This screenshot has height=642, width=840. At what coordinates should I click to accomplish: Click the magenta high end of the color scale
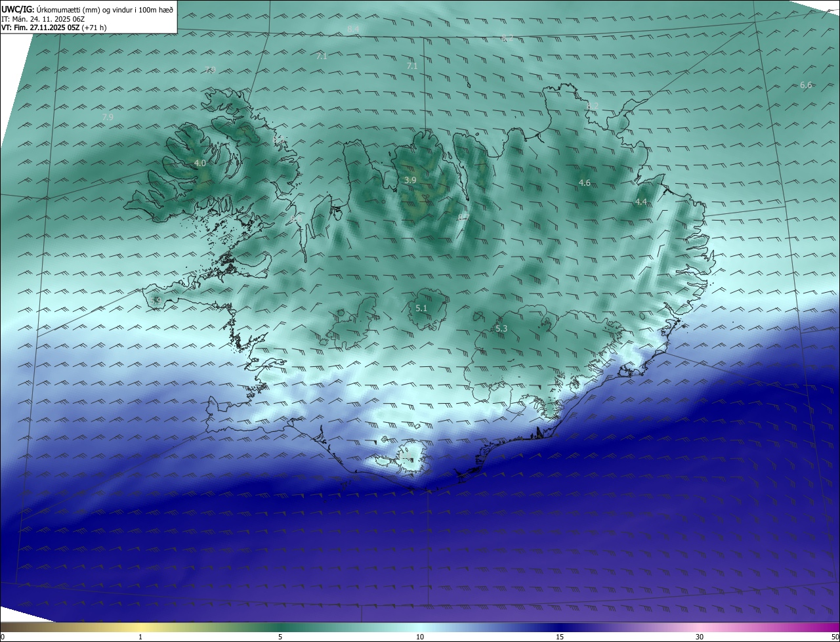(828, 628)
